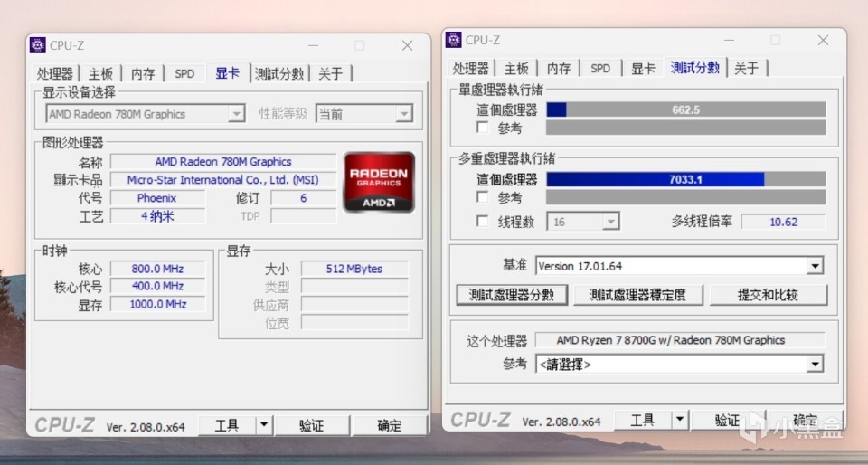
Task: Close the left CPU-Z window
Action: coord(408,45)
